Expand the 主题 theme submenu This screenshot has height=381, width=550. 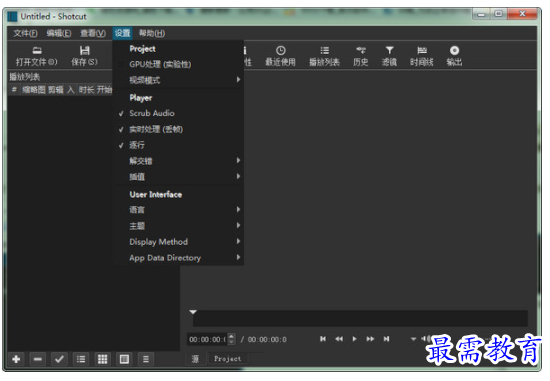click(178, 226)
